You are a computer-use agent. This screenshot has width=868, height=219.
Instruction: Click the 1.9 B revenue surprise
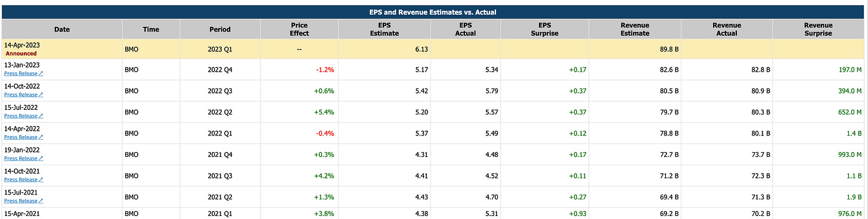click(x=854, y=197)
